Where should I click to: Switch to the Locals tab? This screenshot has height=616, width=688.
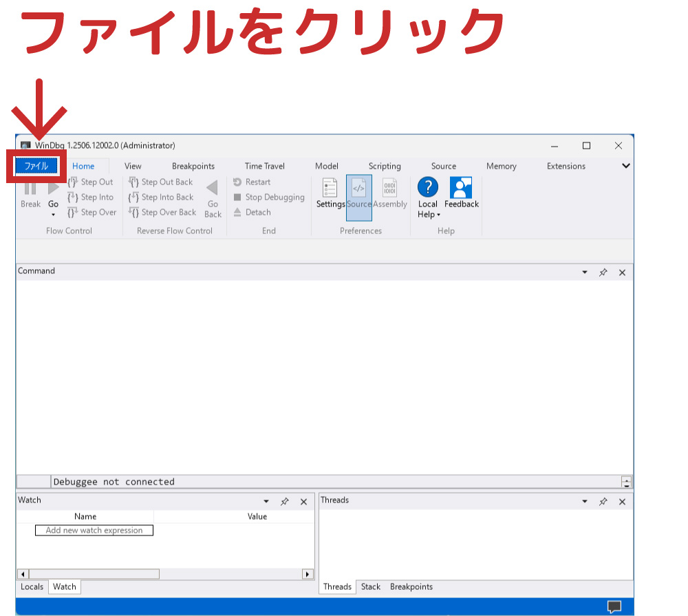[32, 587]
